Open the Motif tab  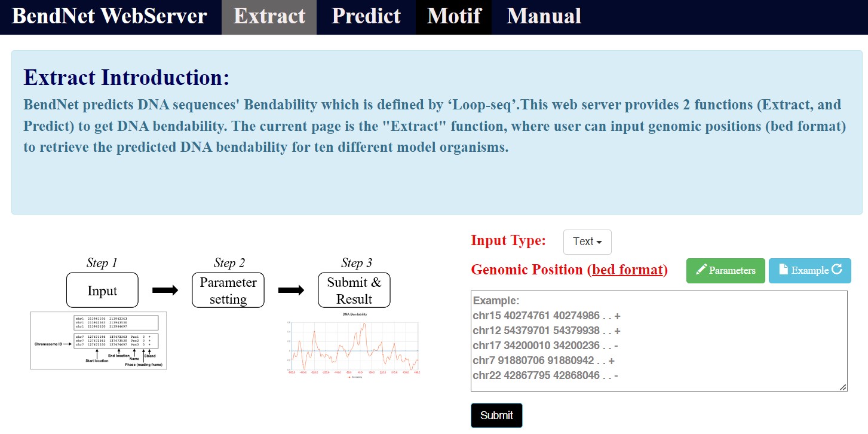click(453, 17)
